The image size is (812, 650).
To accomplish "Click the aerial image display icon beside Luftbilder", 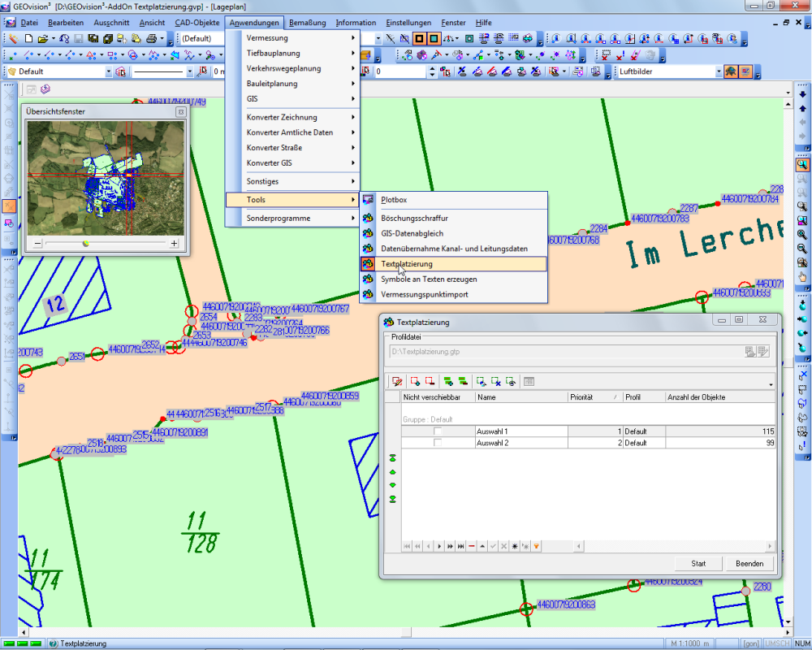I will (731, 71).
